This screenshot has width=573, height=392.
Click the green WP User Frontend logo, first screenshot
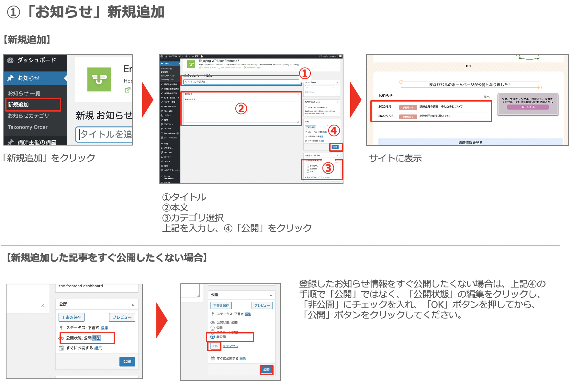click(99, 79)
